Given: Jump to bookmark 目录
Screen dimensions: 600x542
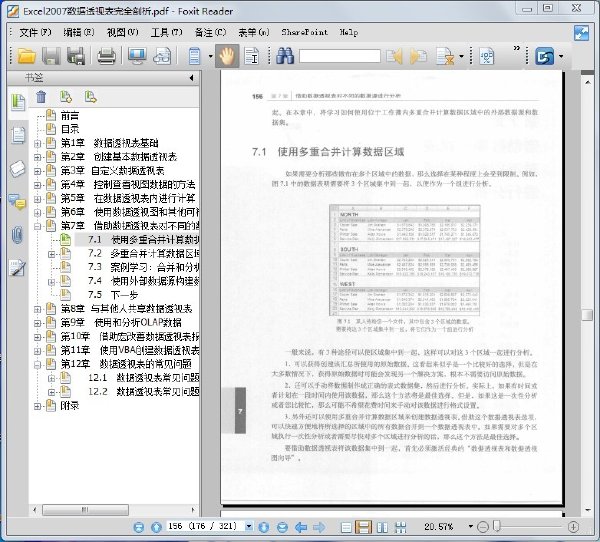Looking at the screenshot, I should [x=70, y=129].
